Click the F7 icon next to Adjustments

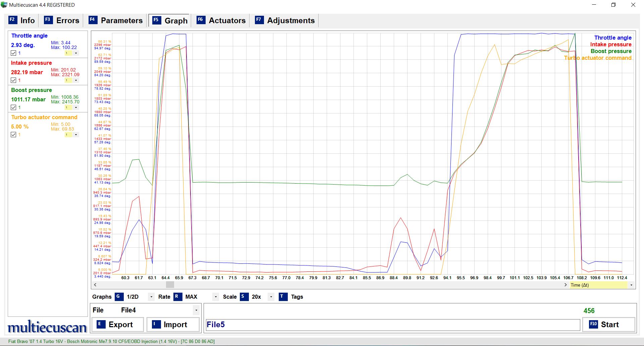click(x=259, y=20)
